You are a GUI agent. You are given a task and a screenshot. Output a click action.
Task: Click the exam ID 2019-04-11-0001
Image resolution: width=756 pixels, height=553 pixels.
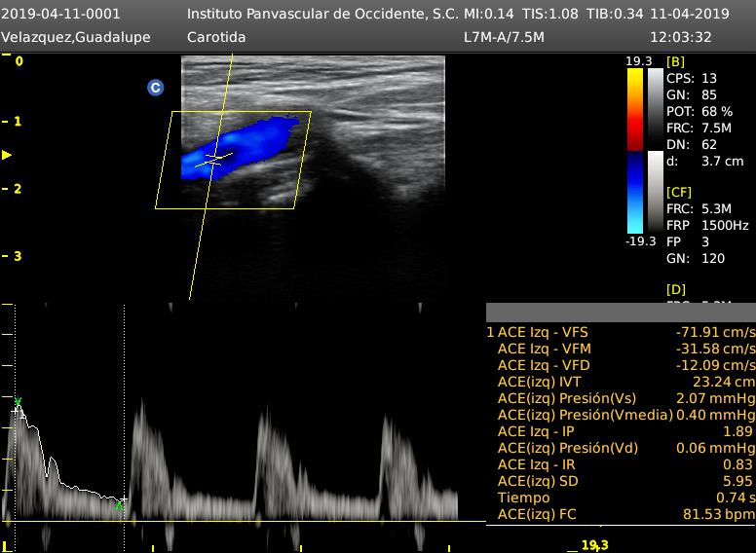(60, 14)
